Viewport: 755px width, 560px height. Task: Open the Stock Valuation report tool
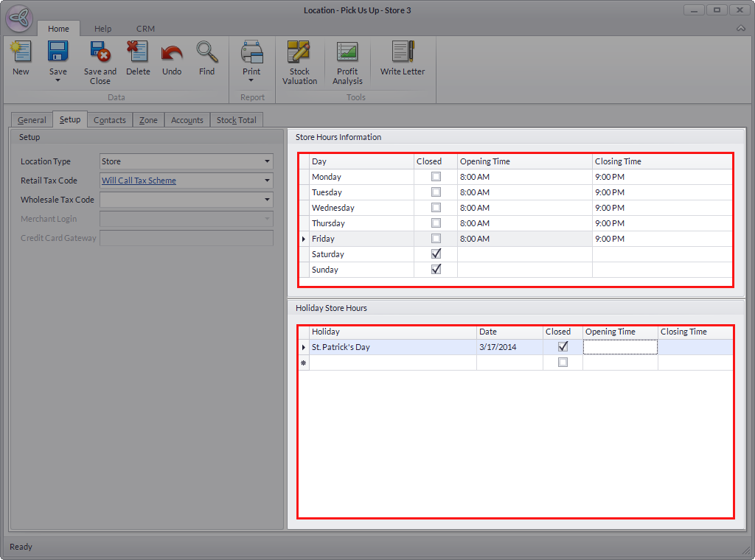pyautogui.click(x=299, y=52)
